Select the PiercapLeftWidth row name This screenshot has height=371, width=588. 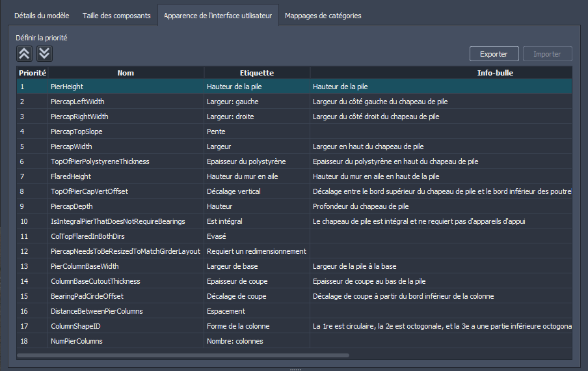pyautogui.click(x=126, y=102)
